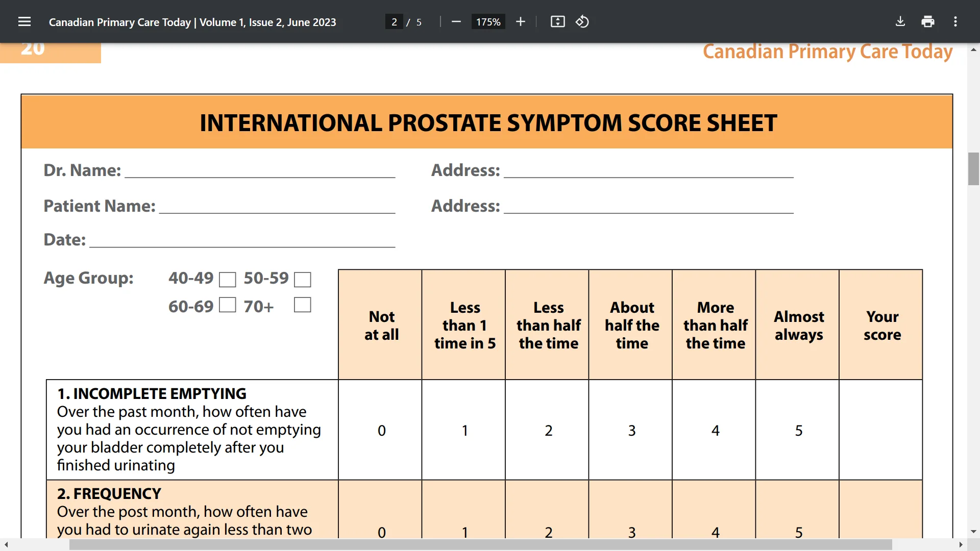Screen dimensions: 980x551
Task: Click the scroll right arrow
Action: pyautogui.click(x=961, y=545)
